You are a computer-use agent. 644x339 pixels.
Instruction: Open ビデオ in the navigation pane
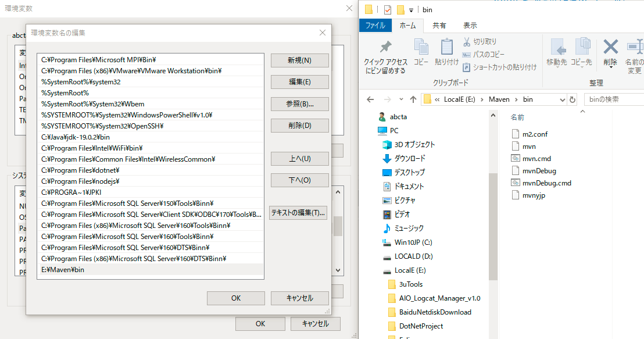[396, 215]
